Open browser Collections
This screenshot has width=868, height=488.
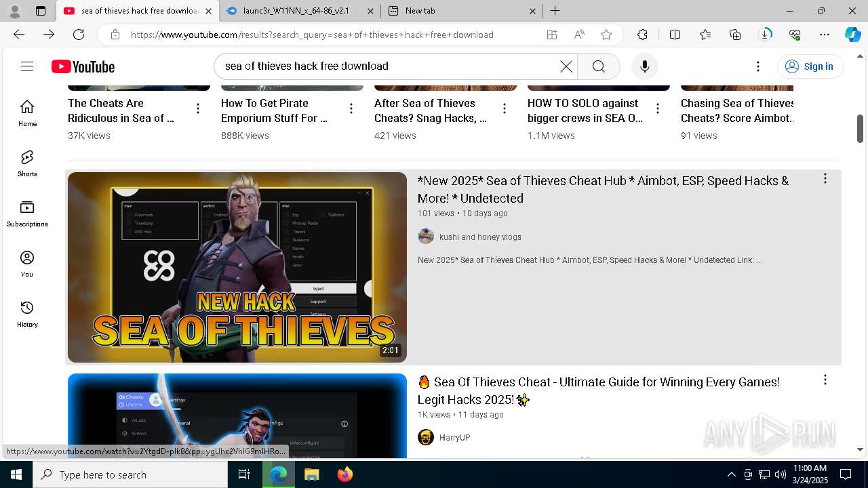735,35
